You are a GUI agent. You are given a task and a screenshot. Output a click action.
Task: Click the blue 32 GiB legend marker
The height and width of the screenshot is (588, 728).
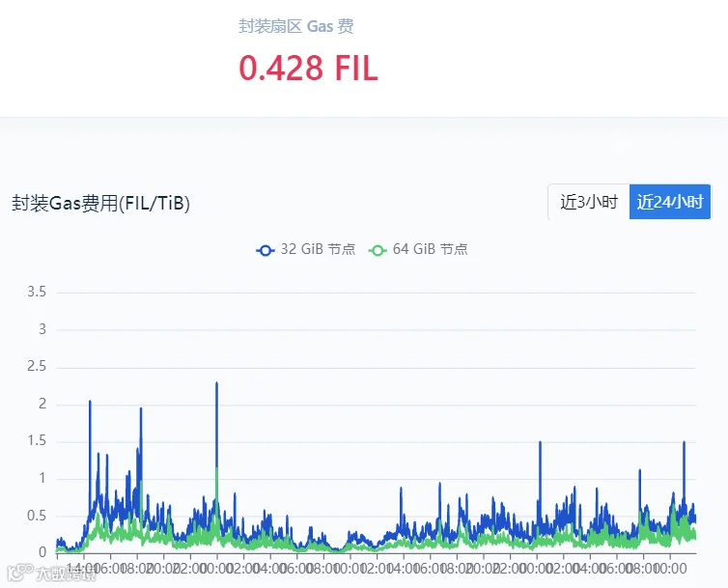tap(266, 250)
